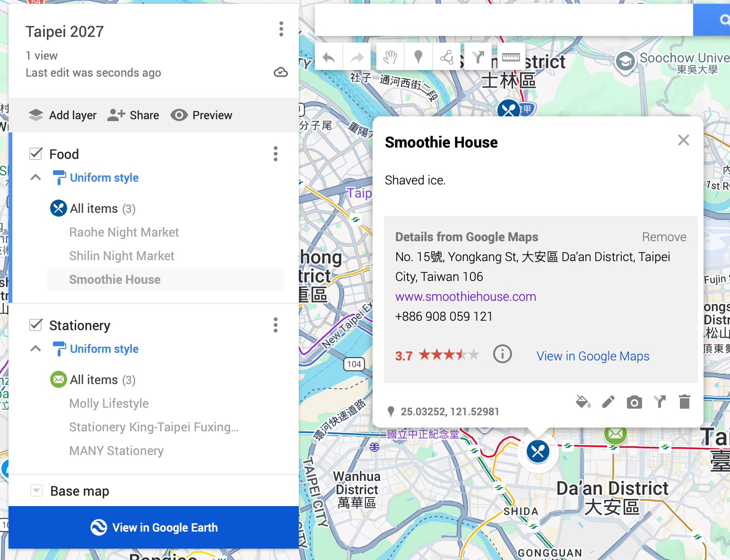730x560 pixels.
Task: Click the phone number +886 908 059 121
Action: pyautogui.click(x=444, y=316)
